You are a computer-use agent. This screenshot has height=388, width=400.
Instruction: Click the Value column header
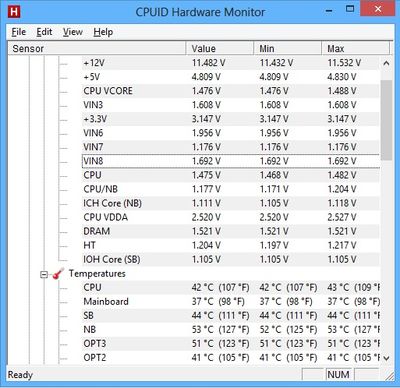click(220, 49)
